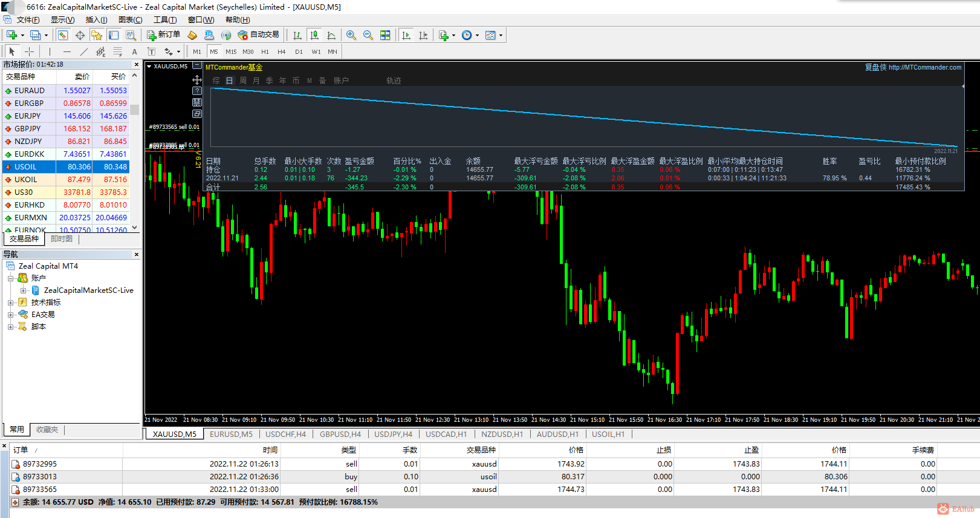Expand the 技术指标 indicators tree node
980x518 pixels.
[10, 303]
